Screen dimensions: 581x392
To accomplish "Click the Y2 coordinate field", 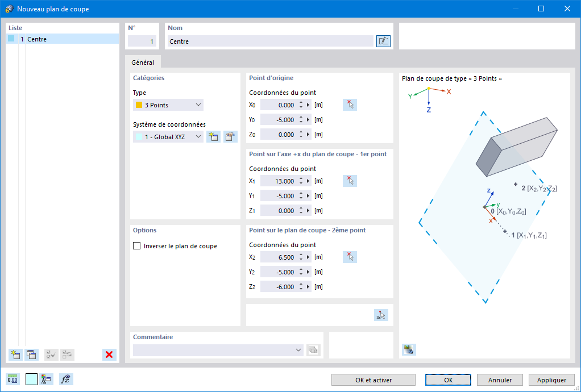I will pos(279,272).
